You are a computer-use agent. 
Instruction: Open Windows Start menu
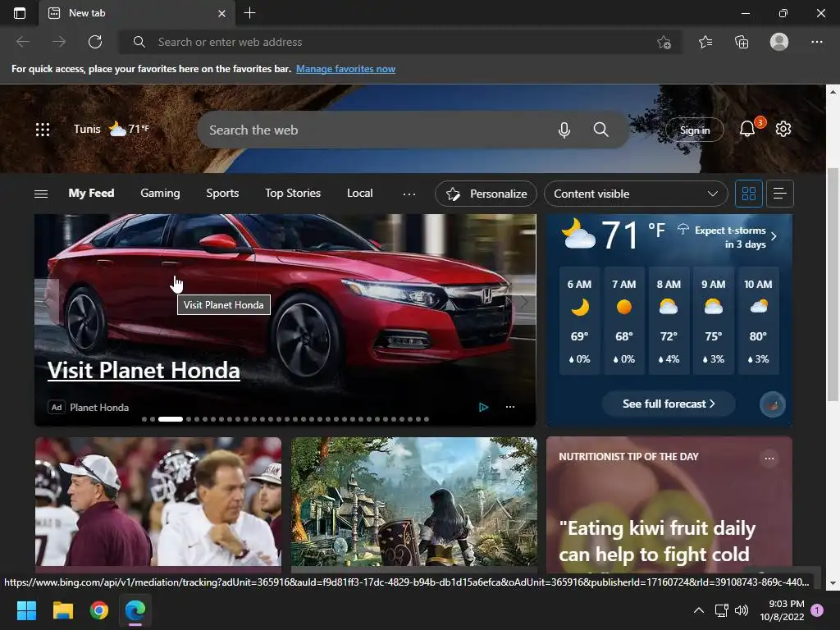tap(26, 610)
